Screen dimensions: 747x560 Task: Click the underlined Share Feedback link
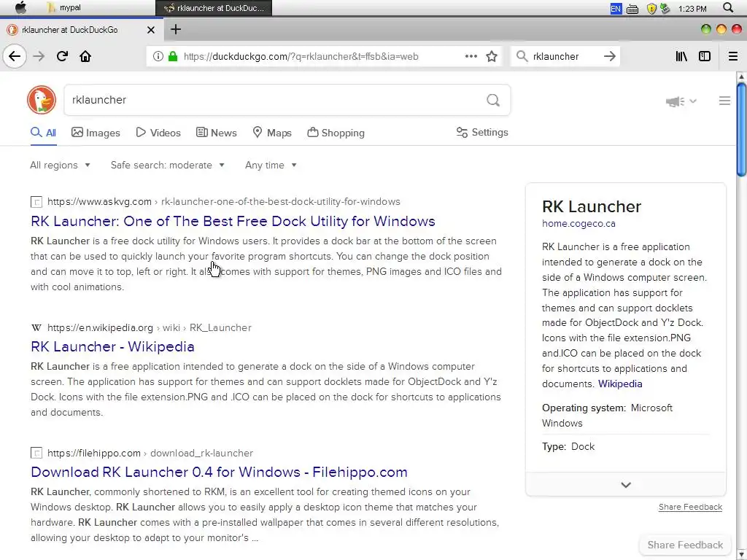(x=690, y=507)
